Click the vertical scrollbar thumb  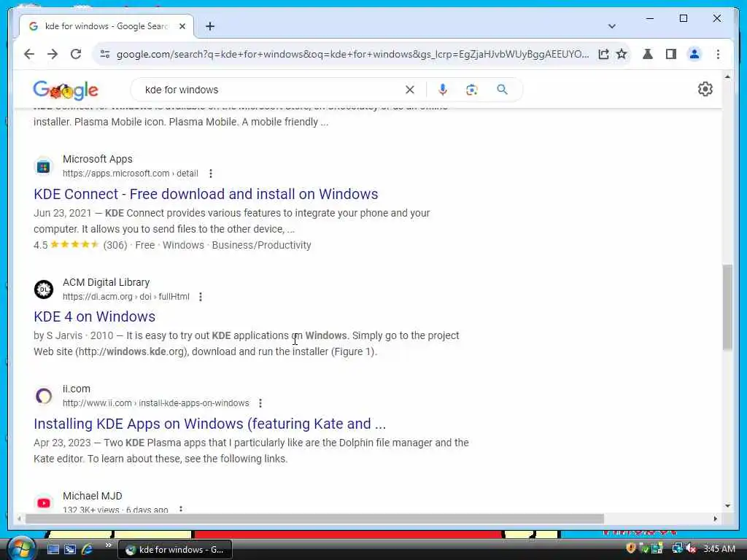click(727, 308)
